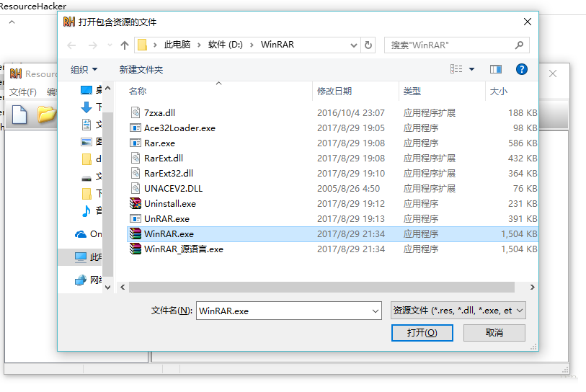The image size is (586, 392).
Task: Click the 取消 button
Action: point(494,333)
